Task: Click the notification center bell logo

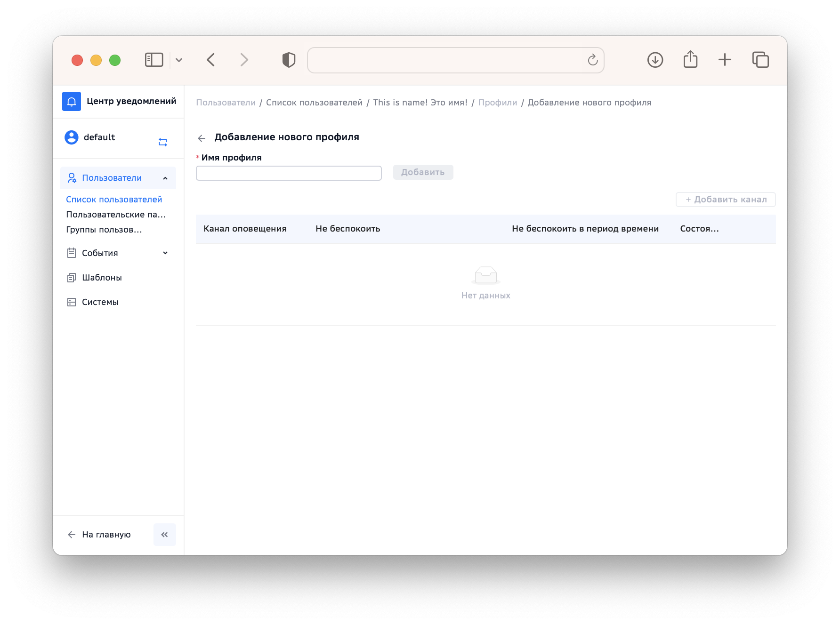Action: click(x=72, y=101)
